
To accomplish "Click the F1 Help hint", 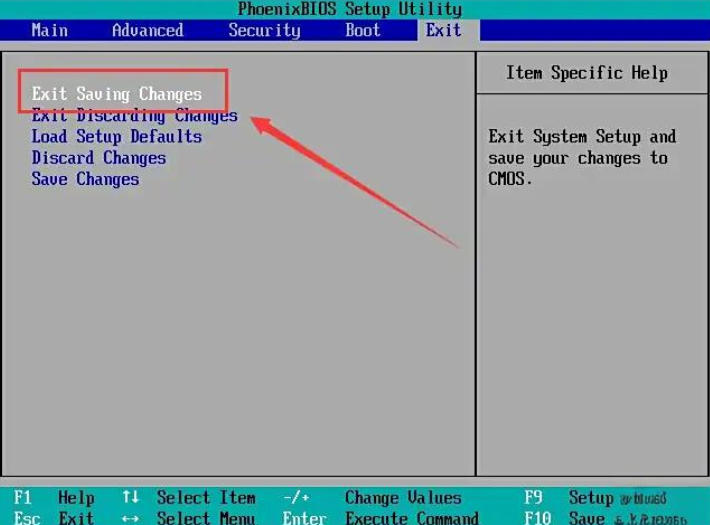I will (x=54, y=498).
